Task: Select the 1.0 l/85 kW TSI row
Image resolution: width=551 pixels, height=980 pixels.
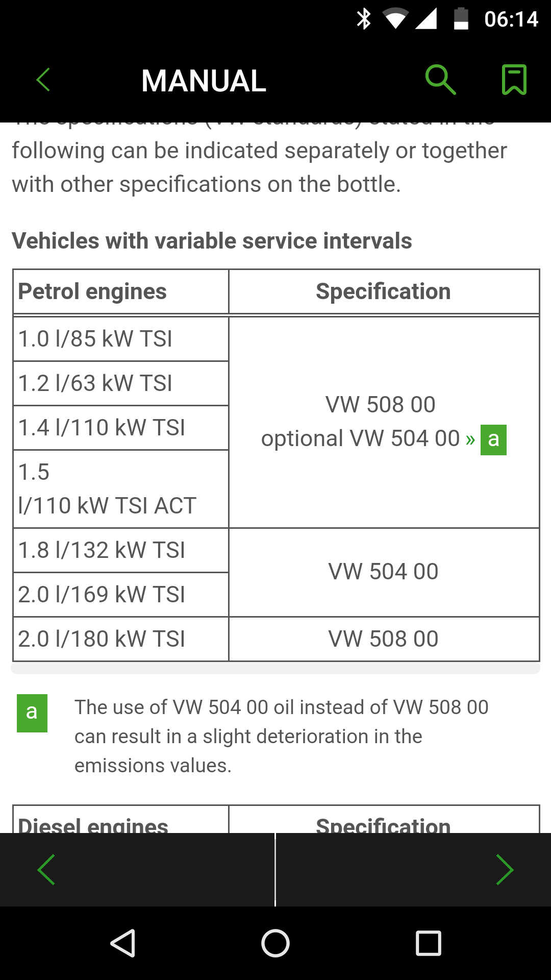Action: coord(121,339)
